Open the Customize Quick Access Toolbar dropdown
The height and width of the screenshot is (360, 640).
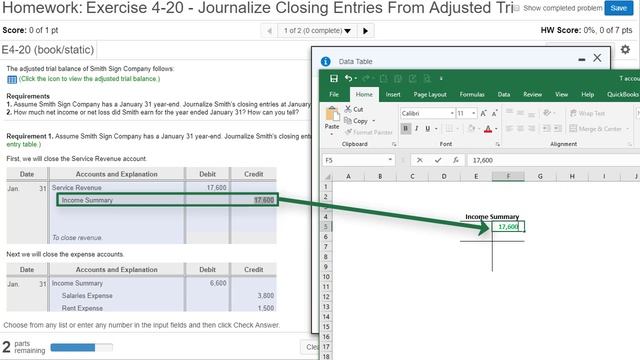441,78
